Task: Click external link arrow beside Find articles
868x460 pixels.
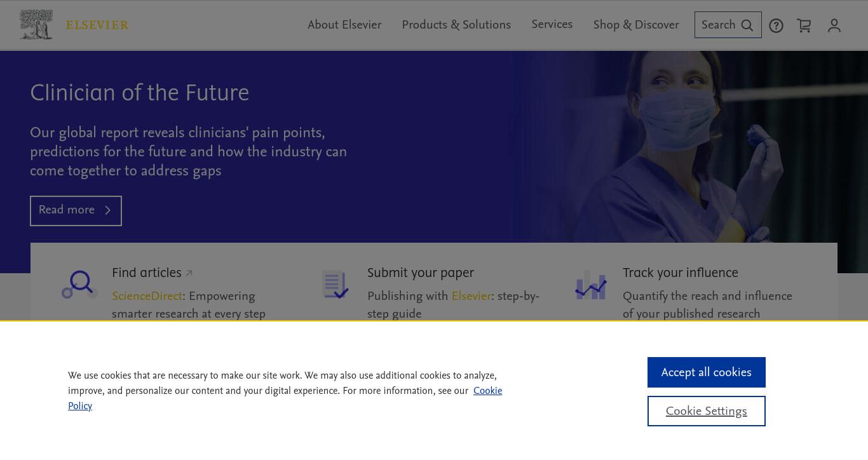Action: click(189, 274)
